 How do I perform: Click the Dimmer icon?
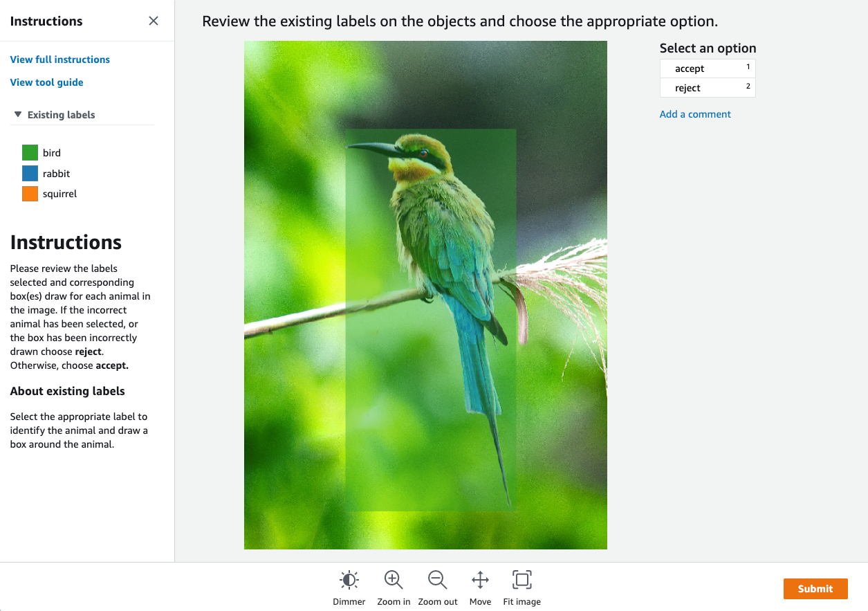tap(349, 580)
